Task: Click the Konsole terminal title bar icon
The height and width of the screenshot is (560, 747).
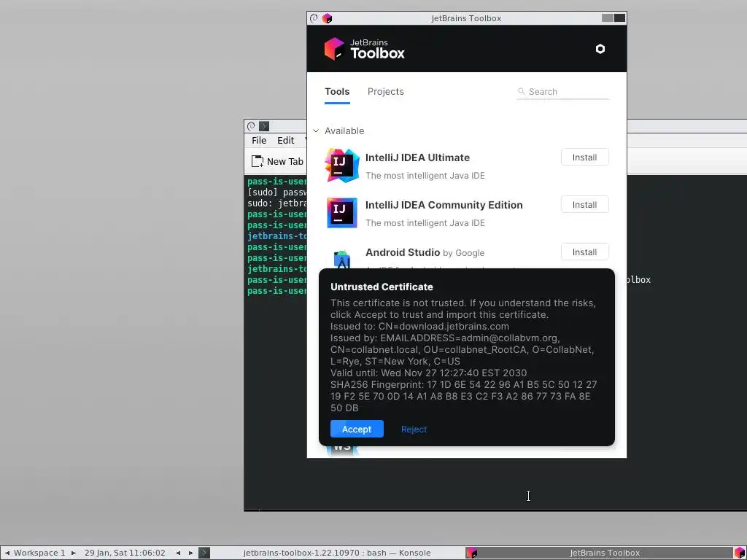Action: 264,126
